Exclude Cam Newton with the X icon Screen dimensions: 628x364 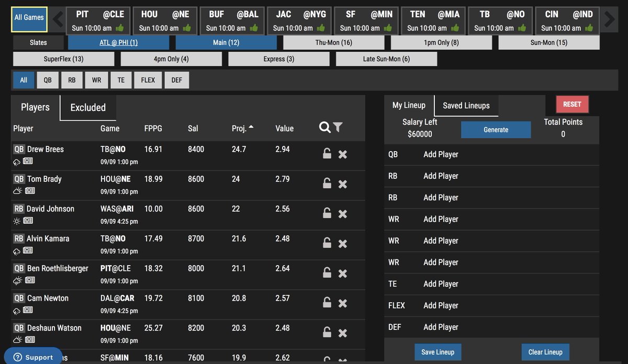point(343,303)
